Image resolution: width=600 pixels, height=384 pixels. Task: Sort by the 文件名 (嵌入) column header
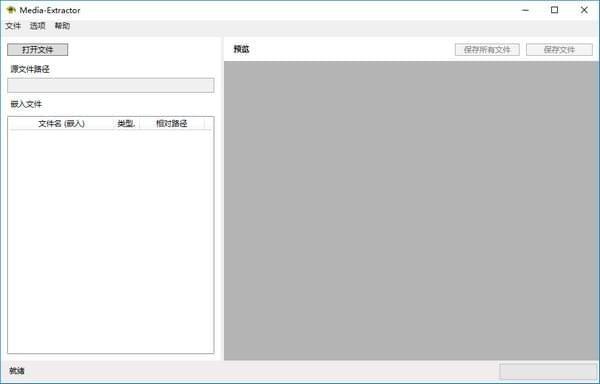click(x=61, y=124)
